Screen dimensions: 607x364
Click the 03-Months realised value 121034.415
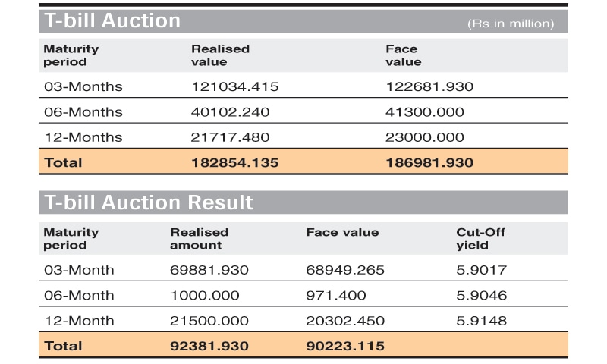234,86
